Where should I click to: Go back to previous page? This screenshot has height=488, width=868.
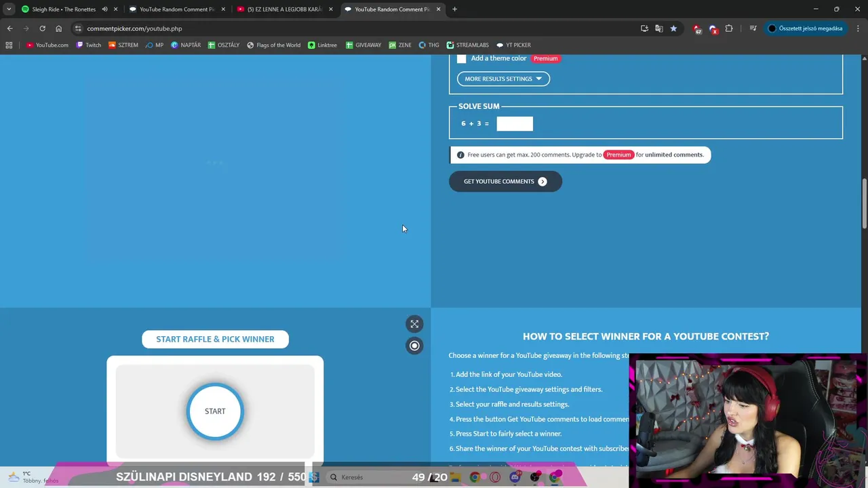(x=9, y=28)
